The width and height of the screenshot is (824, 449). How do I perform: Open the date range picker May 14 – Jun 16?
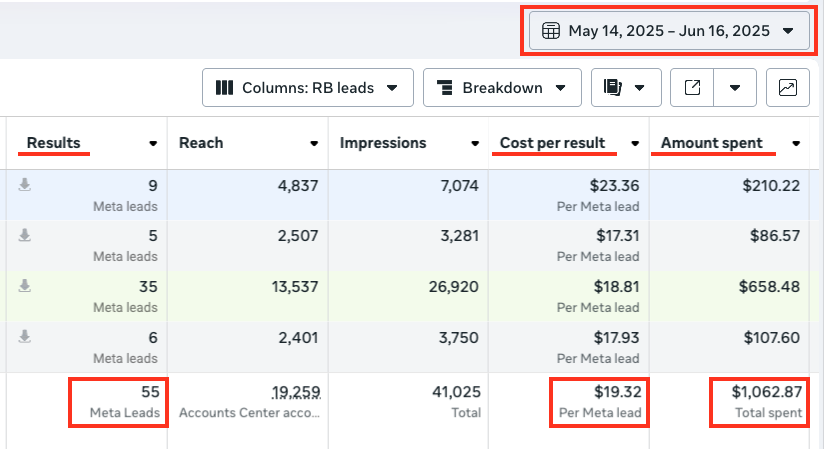pyautogui.click(x=668, y=31)
